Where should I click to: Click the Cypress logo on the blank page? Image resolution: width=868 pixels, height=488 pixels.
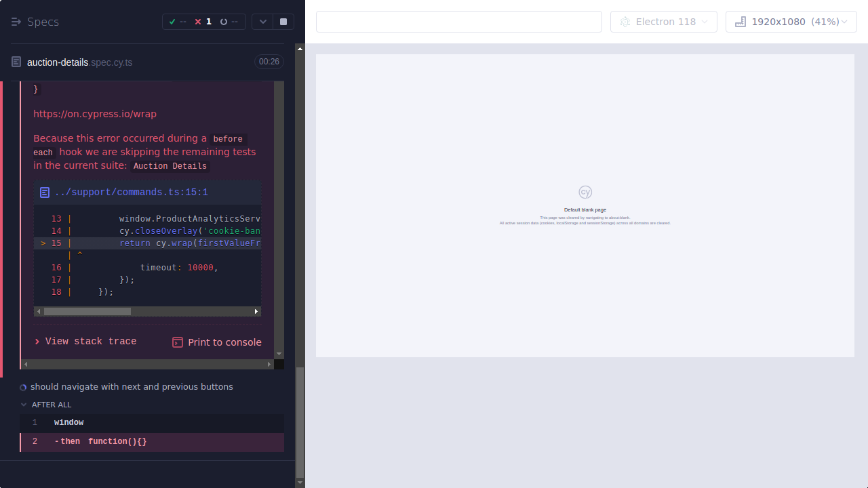click(585, 192)
